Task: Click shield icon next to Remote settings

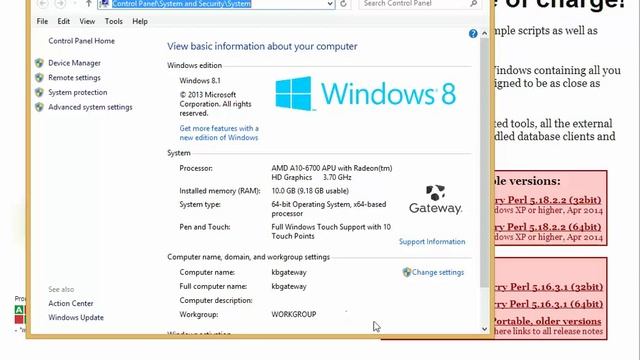Action: pyautogui.click(x=39, y=78)
